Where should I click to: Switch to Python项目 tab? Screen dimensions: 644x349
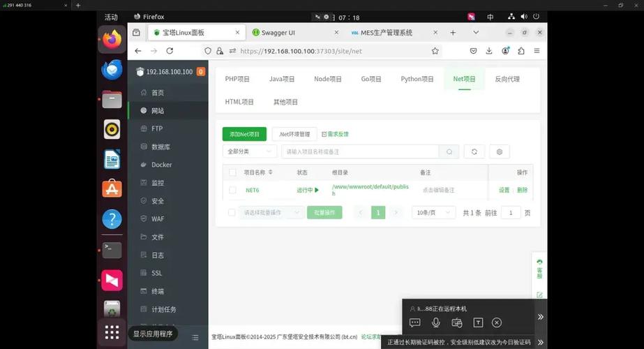coord(417,79)
